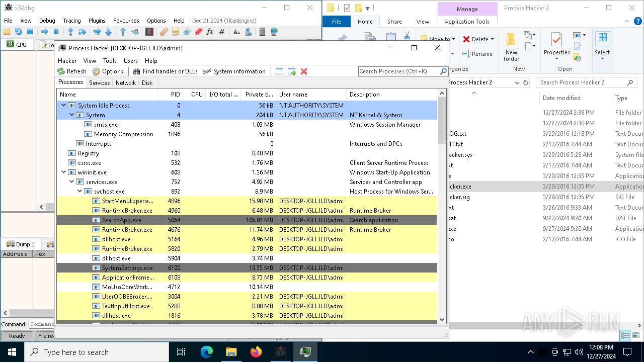Open Application Tools tab in Explorer

(x=467, y=22)
